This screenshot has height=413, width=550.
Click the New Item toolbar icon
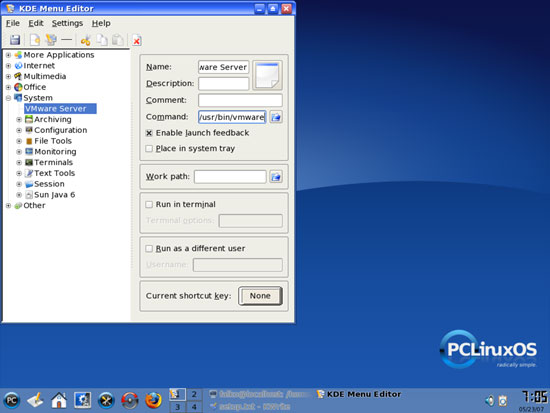[x=35, y=40]
